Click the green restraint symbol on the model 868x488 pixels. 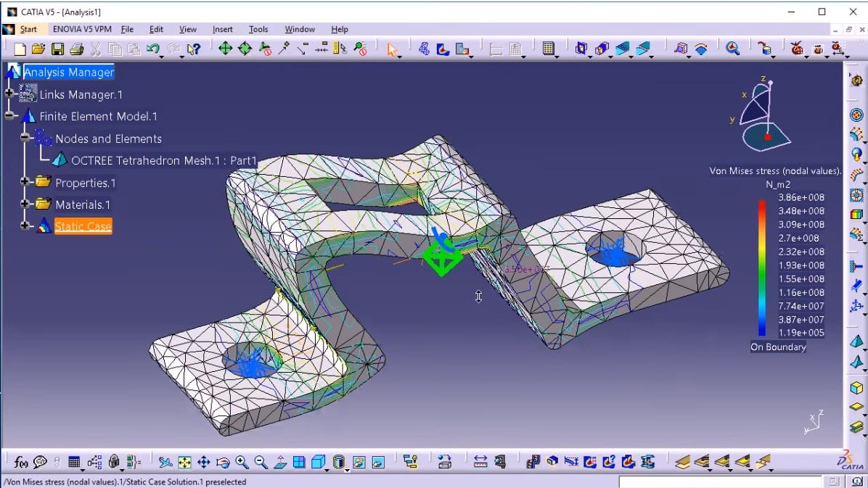pyautogui.click(x=442, y=258)
